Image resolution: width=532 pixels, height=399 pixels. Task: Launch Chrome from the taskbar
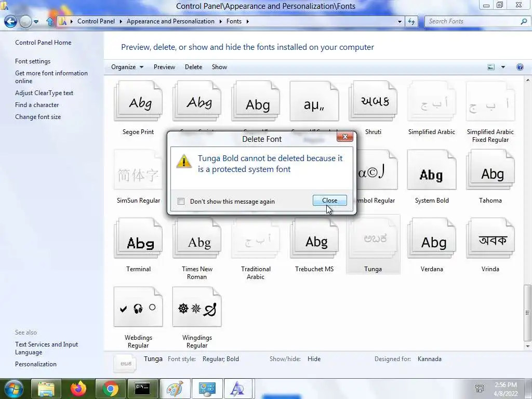click(x=110, y=389)
